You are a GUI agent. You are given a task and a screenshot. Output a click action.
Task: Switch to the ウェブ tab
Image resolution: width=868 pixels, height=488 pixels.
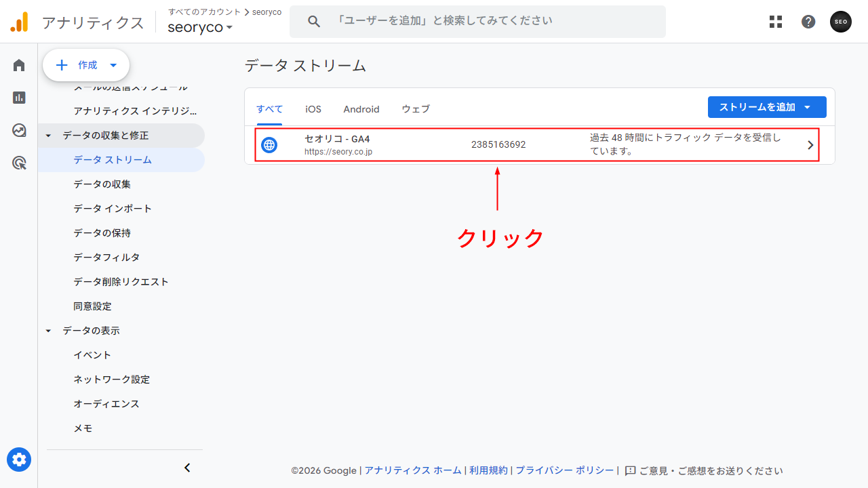pos(415,109)
